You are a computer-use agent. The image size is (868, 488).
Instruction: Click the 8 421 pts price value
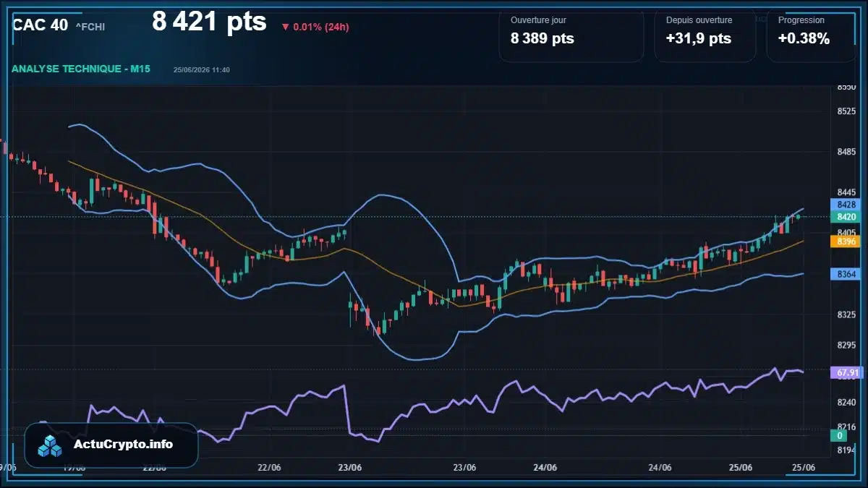coord(209,22)
